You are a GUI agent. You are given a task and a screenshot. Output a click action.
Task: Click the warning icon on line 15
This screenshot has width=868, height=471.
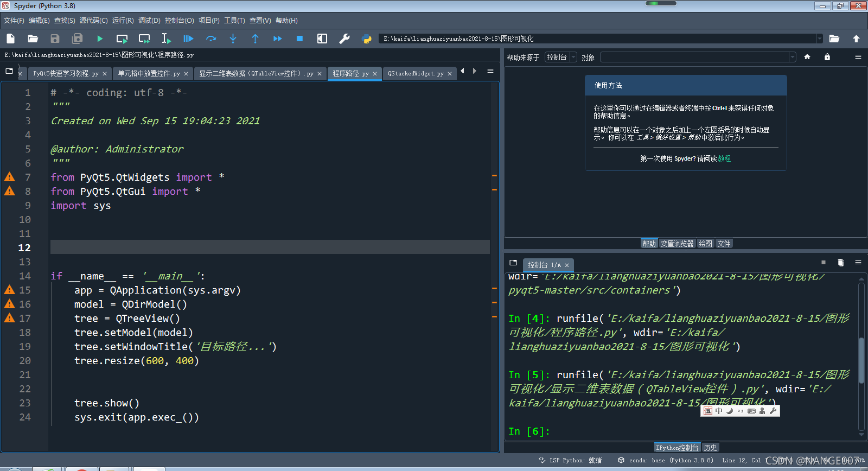[x=10, y=290]
